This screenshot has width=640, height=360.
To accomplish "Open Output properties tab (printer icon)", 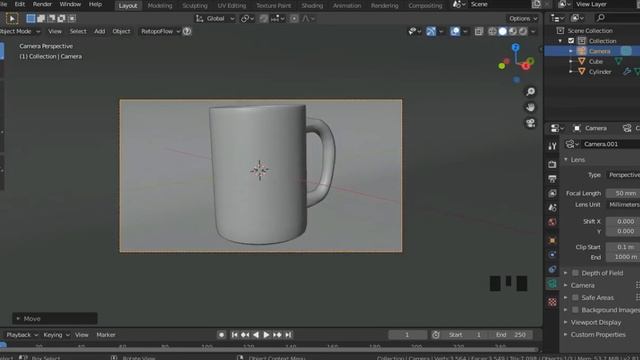I will coord(552,179).
